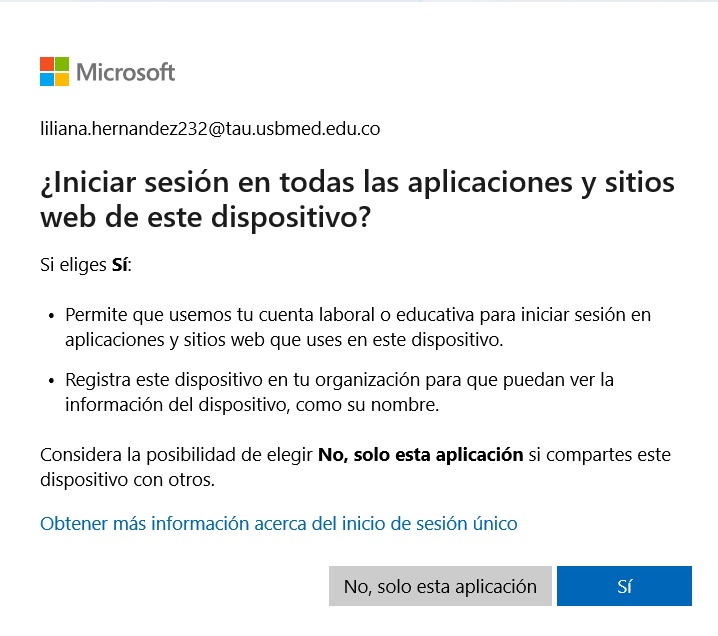Select the liliana.hernandez232 email address text

coord(210,129)
